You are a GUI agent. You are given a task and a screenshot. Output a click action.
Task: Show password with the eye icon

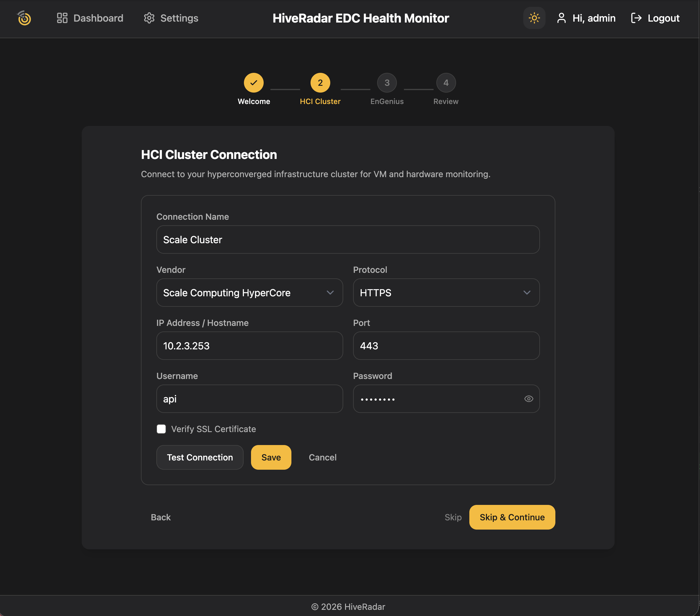(x=529, y=399)
